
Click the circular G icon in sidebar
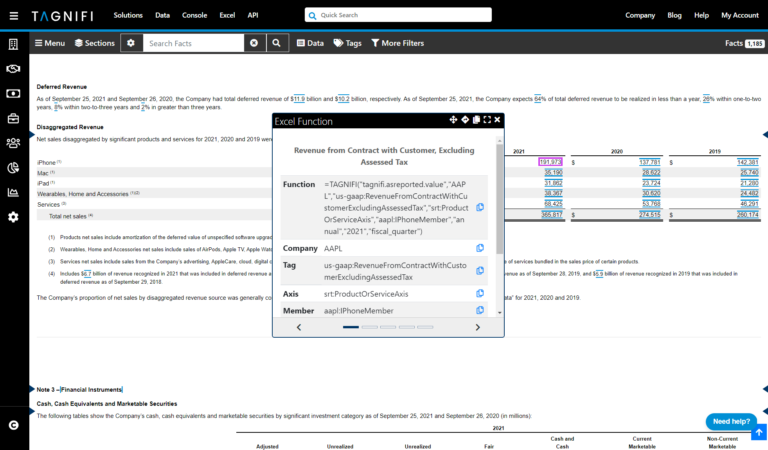[x=14, y=425]
